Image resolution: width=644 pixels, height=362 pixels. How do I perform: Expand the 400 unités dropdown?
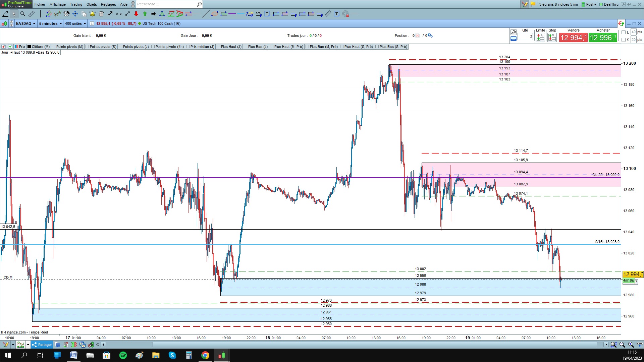pyautogui.click(x=75, y=23)
